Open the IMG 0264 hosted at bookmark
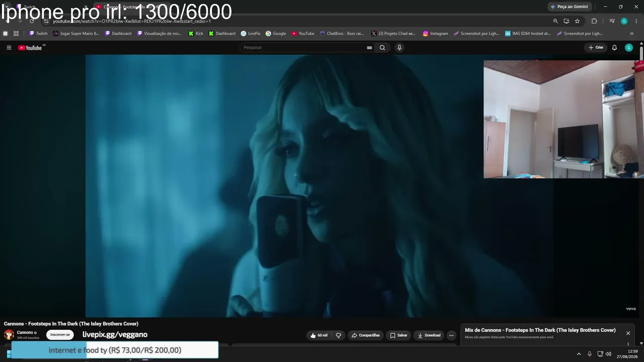644x362 pixels. click(528, 34)
